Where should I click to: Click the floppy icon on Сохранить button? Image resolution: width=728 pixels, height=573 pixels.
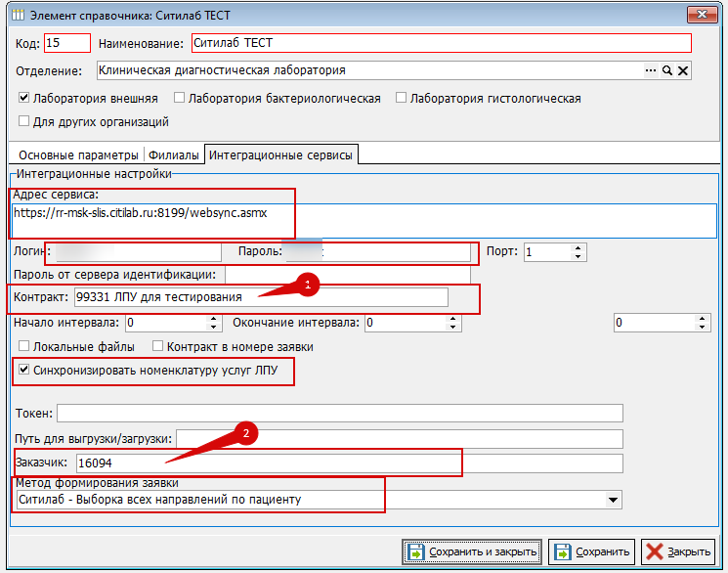(562, 551)
